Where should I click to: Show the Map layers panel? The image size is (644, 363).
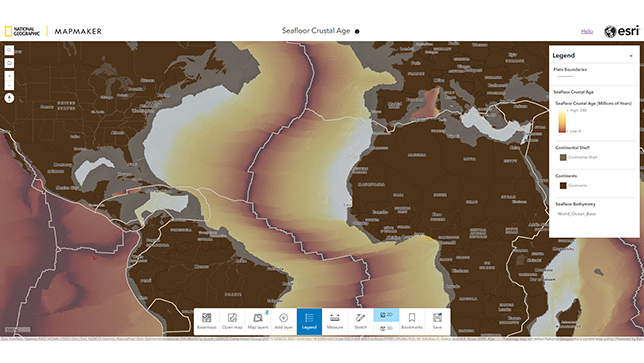pos(258,322)
